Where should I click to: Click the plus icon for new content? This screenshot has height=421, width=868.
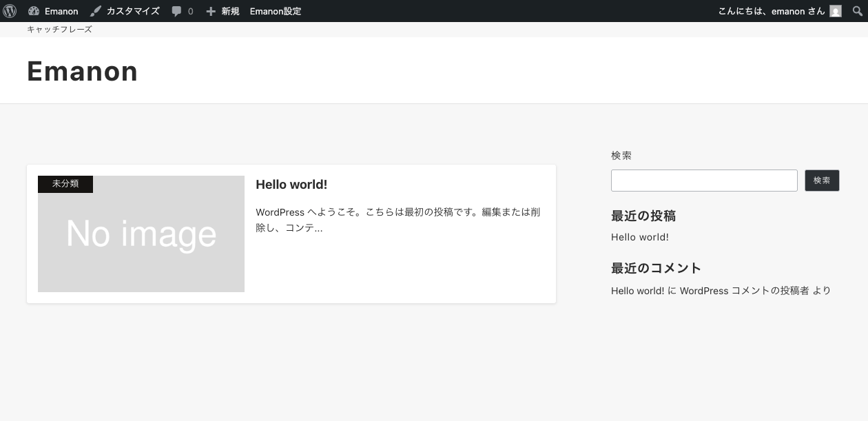click(211, 11)
